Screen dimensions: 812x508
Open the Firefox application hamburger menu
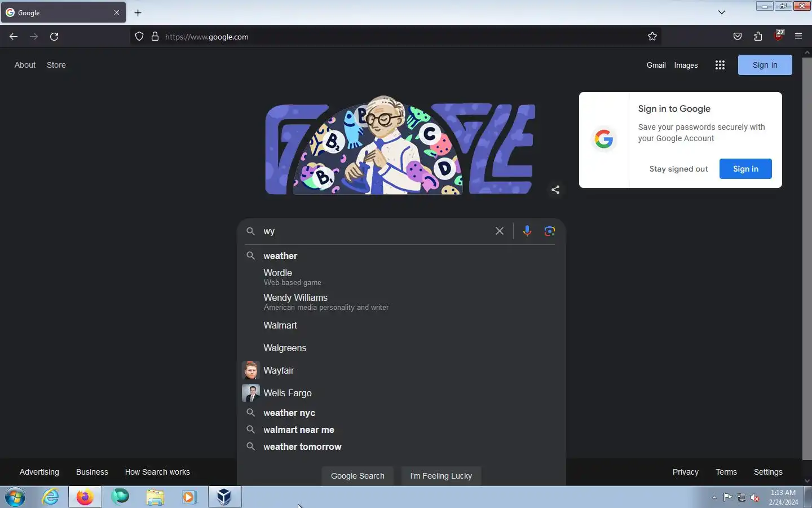[798, 37]
